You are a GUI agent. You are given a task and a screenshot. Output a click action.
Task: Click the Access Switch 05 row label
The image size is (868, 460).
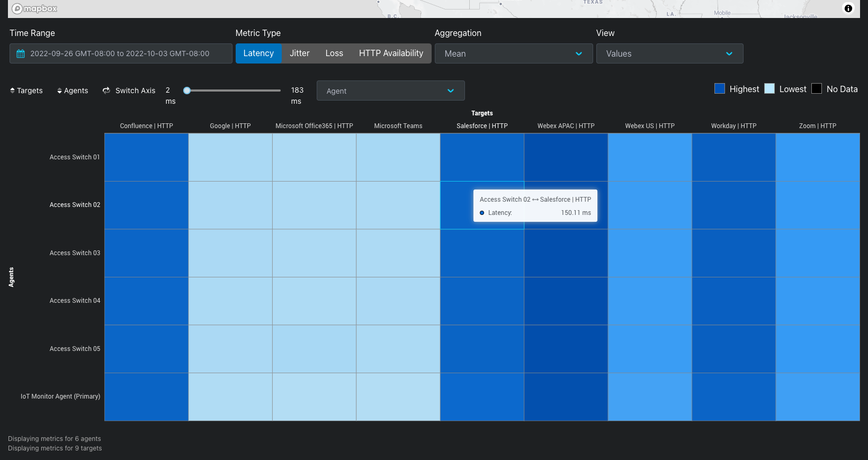click(75, 349)
